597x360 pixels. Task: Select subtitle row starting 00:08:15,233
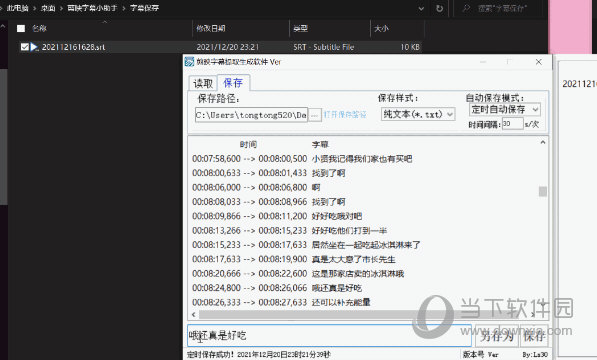(x=306, y=245)
